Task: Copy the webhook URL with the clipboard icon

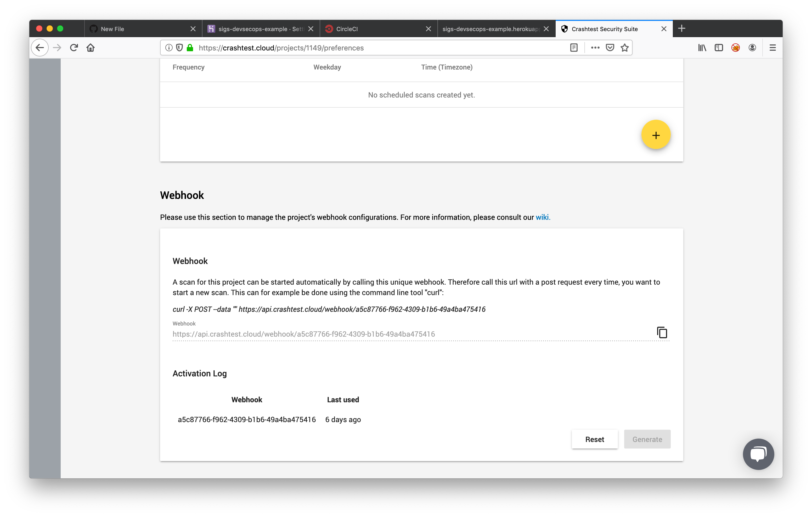Action: (662, 333)
